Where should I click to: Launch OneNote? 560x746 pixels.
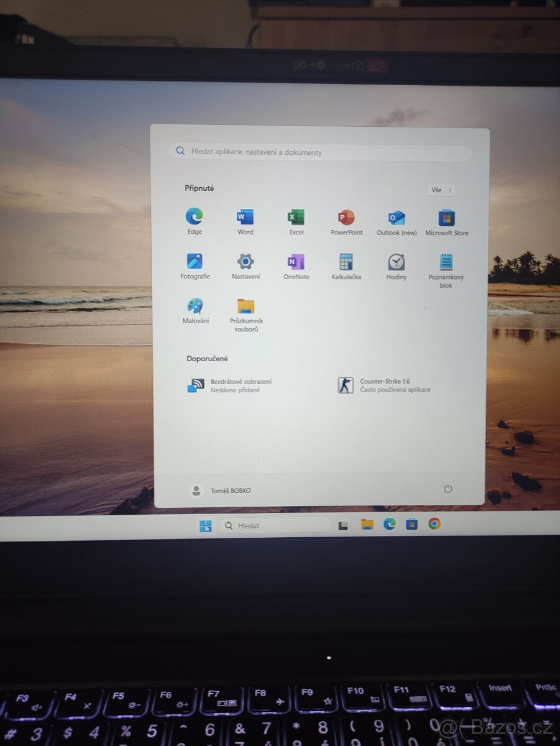coord(295,262)
